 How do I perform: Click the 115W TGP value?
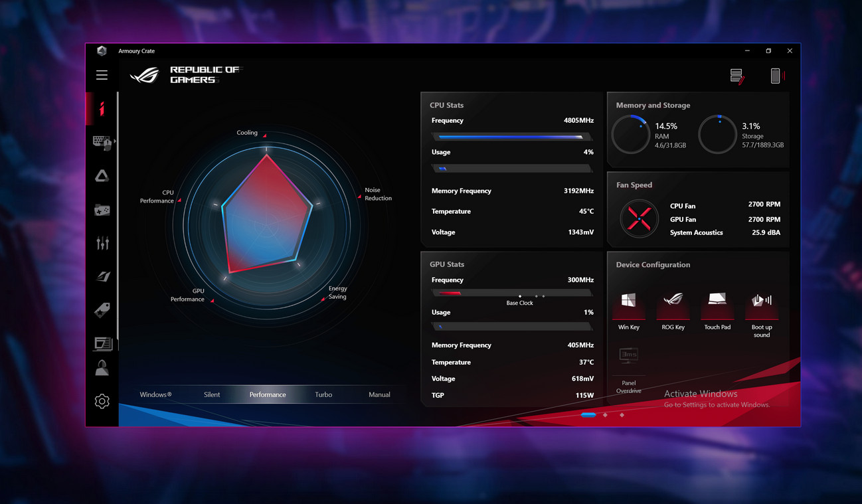coord(584,395)
